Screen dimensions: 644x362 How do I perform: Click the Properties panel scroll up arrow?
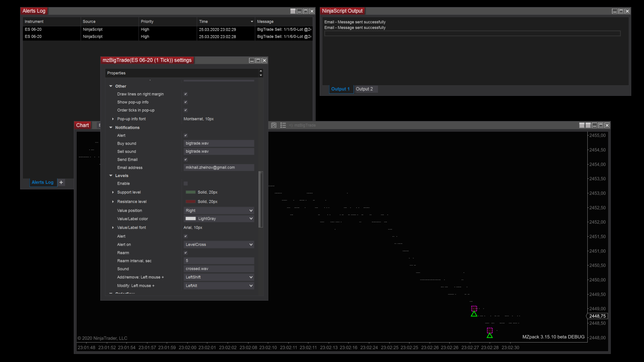[x=261, y=71]
